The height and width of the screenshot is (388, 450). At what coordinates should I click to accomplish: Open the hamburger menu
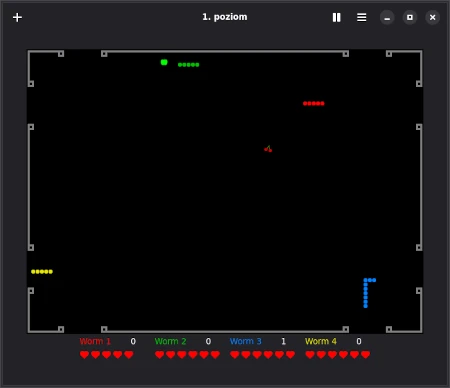pyautogui.click(x=362, y=17)
